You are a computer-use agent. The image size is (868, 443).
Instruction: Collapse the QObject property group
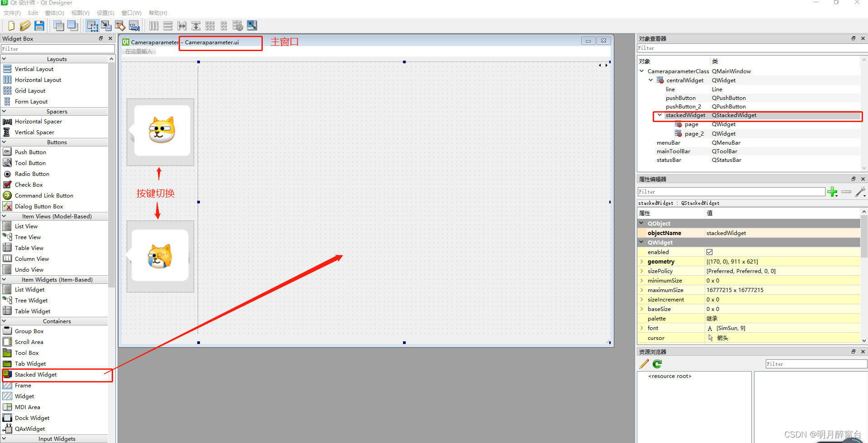click(x=641, y=223)
